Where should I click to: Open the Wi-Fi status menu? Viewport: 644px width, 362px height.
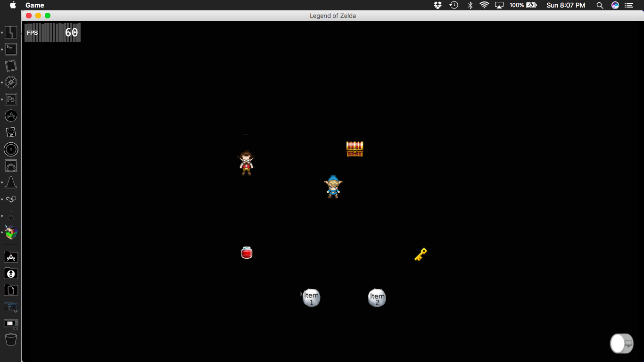[485, 5]
